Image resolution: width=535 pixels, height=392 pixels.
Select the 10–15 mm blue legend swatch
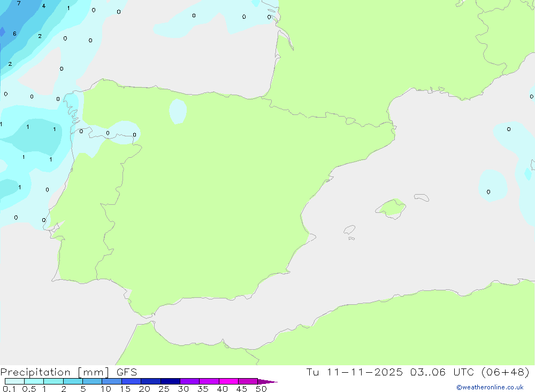[x=112, y=381]
